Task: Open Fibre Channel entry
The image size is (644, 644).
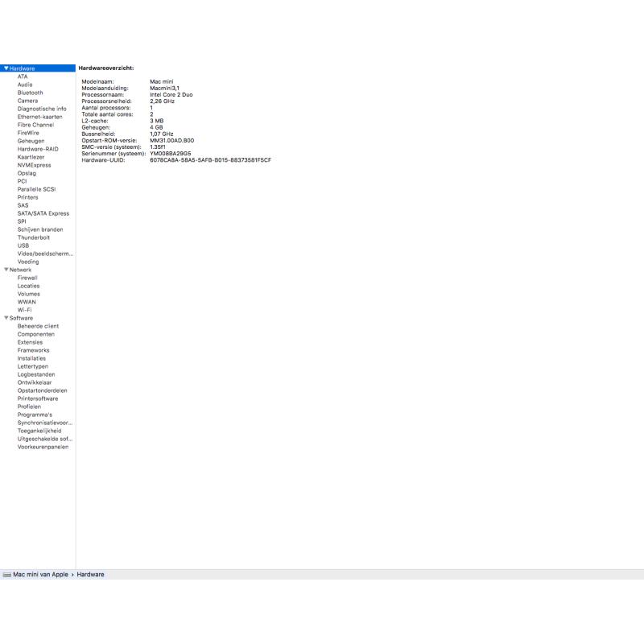Action: 35,125
